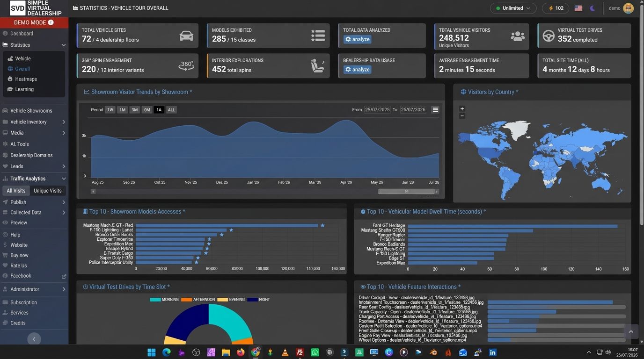Click the 102 credits lightning badge
This screenshot has height=359, width=644.
[556, 8]
